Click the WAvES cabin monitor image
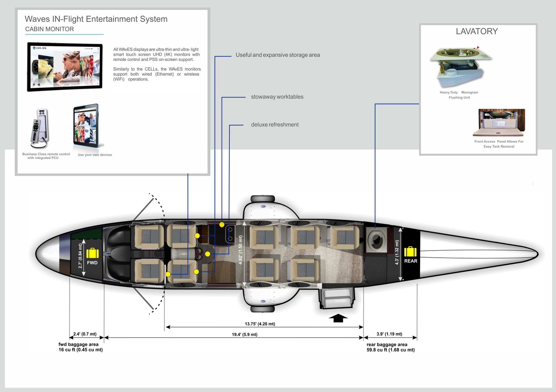Viewport: 556px width, 392px height. pos(65,67)
